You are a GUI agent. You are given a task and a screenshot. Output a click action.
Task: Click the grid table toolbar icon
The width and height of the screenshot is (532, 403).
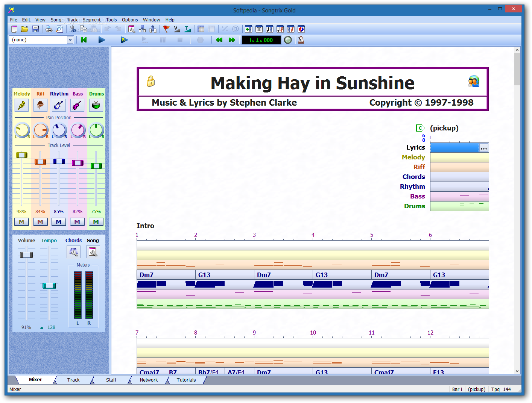(201, 29)
